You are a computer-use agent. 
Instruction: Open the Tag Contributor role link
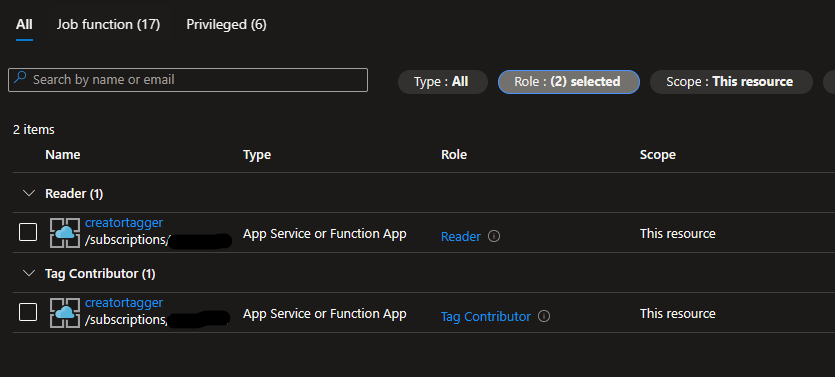point(486,316)
